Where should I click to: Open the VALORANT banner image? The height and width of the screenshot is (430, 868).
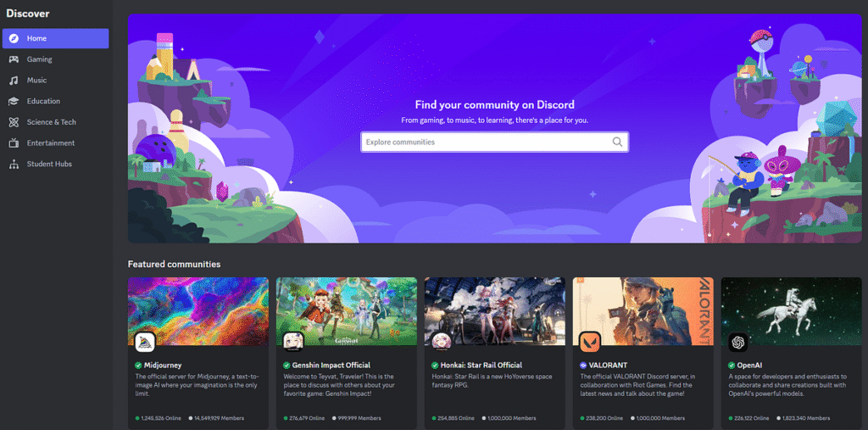click(x=643, y=311)
